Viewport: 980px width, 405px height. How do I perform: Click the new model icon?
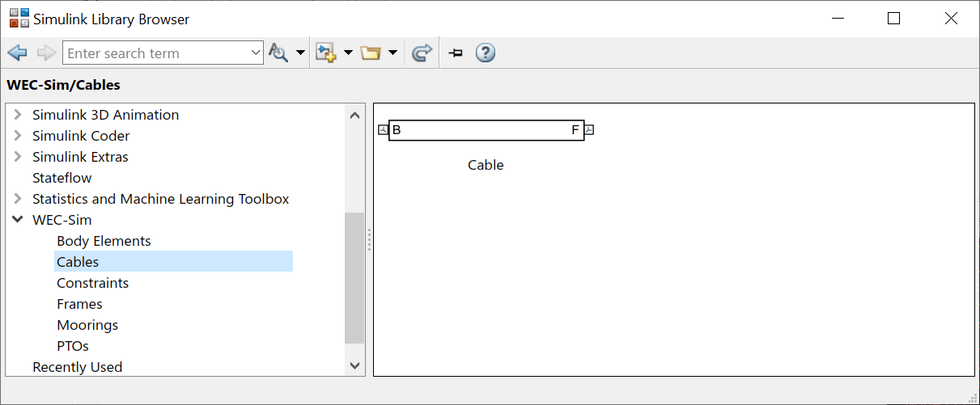[x=325, y=53]
